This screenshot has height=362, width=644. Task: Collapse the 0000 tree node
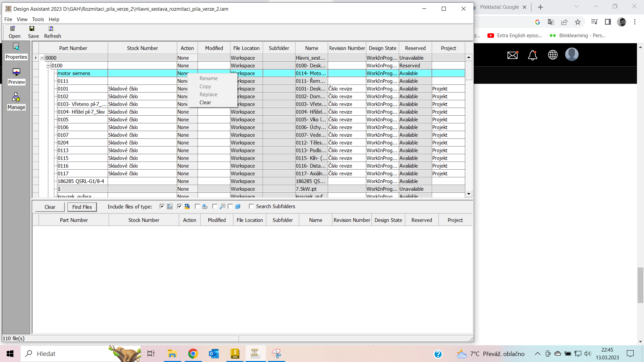[x=42, y=58]
